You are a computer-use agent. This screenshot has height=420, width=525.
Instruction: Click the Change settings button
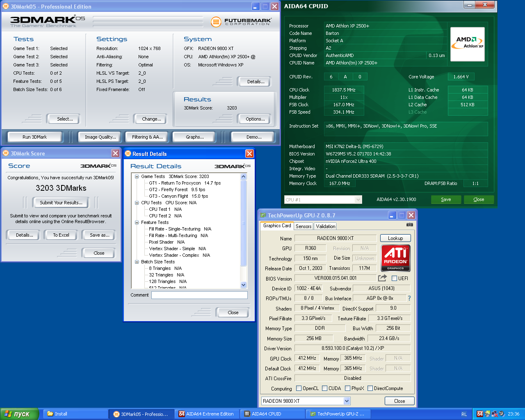151,119
